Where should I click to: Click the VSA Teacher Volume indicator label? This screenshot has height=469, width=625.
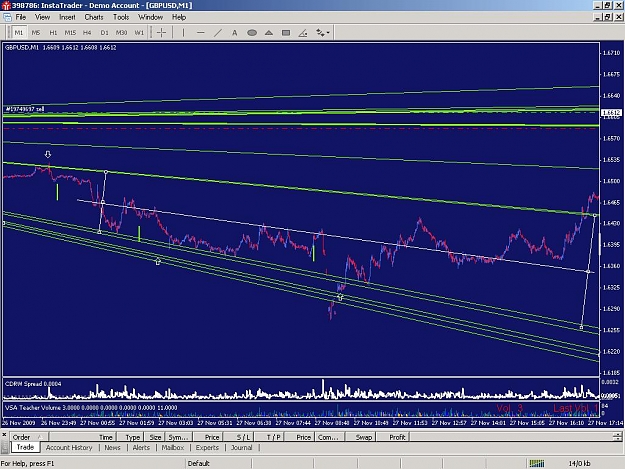click(91, 408)
